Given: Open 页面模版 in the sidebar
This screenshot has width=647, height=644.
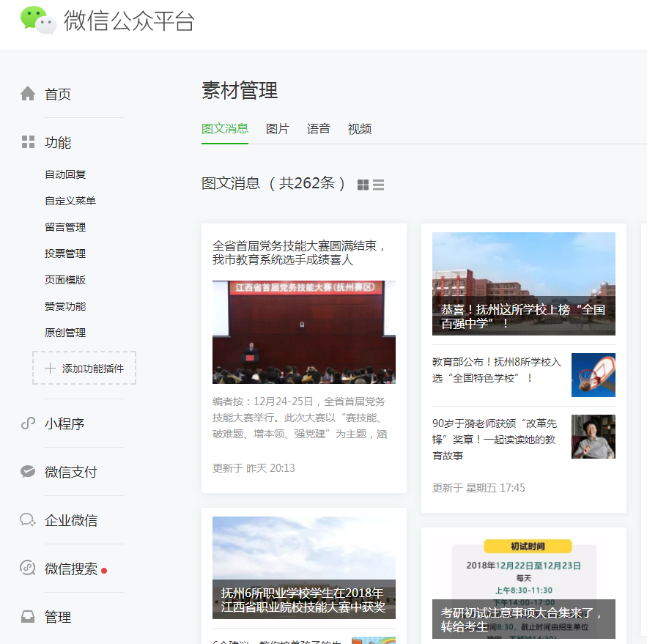Looking at the screenshot, I should coord(65,280).
